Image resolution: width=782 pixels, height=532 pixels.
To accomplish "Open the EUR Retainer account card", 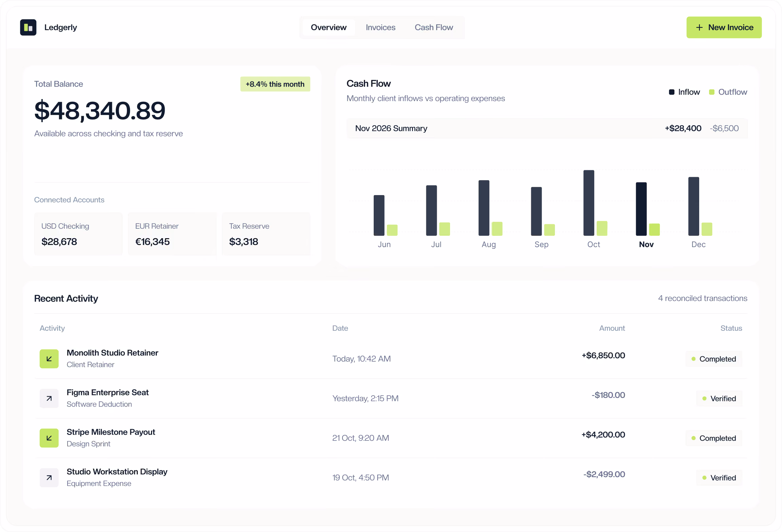I will point(172,234).
